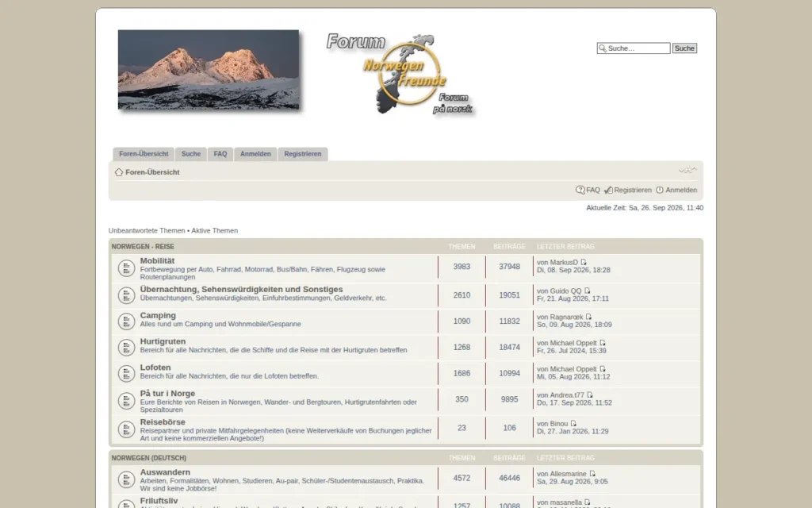Click Registrieren link in breadcrumb bar
Viewport: 812px width, 508px height.
coord(633,190)
